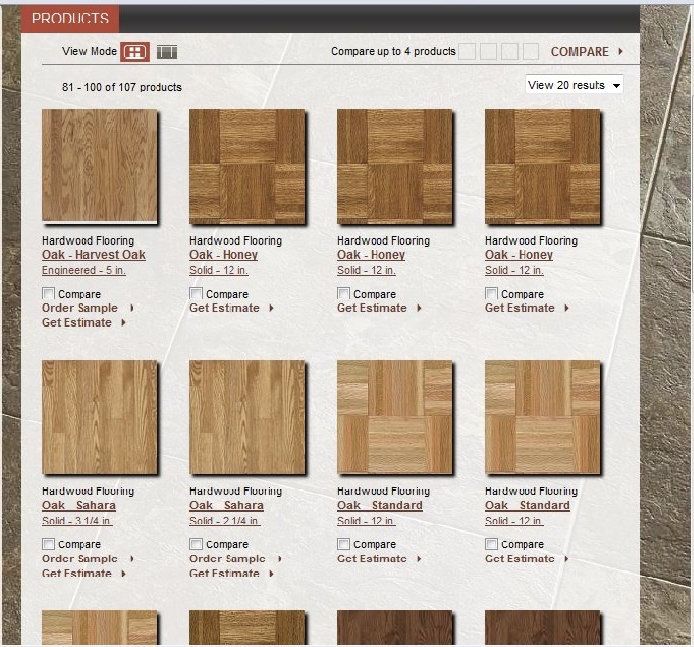
Task: Get Estimate for Oak - Harvest Oak
Action: 77,323
